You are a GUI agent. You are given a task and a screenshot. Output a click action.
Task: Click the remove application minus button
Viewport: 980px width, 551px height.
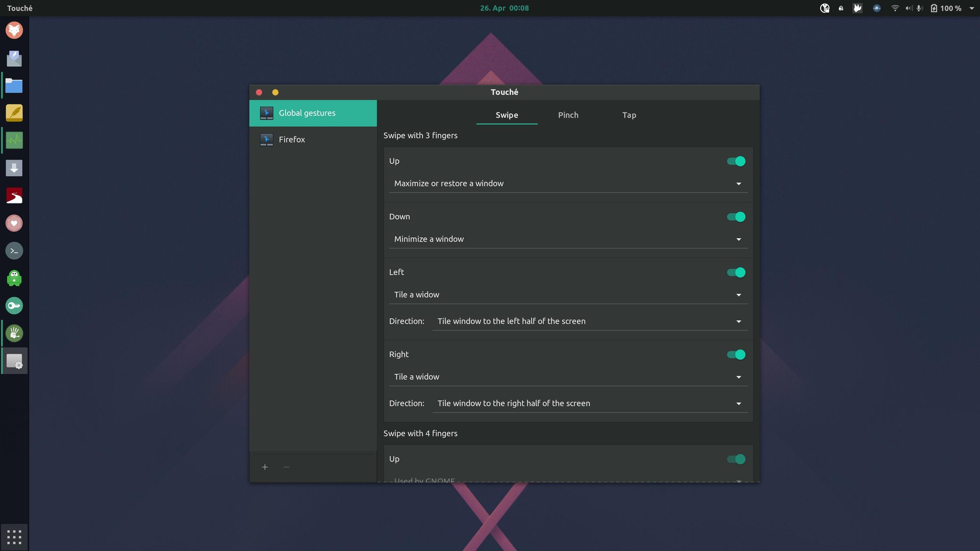(286, 467)
